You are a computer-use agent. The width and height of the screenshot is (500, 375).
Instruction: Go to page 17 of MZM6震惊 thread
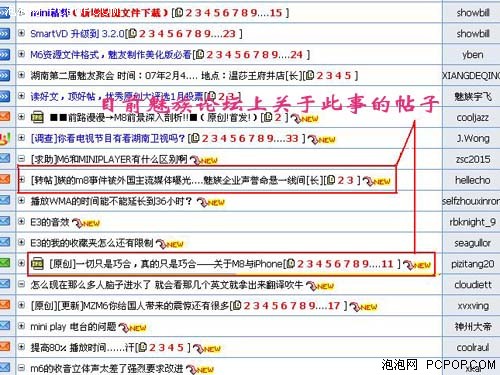(x=334, y=306)
